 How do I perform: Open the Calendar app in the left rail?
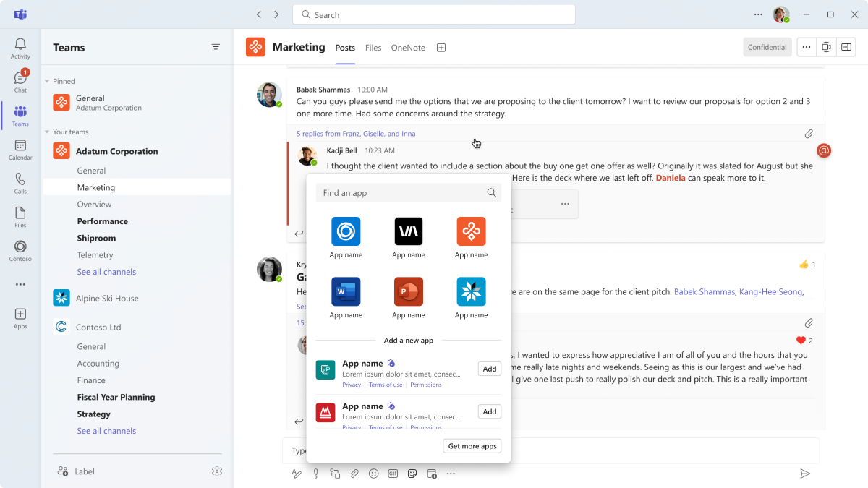click(x=20, y=150)
